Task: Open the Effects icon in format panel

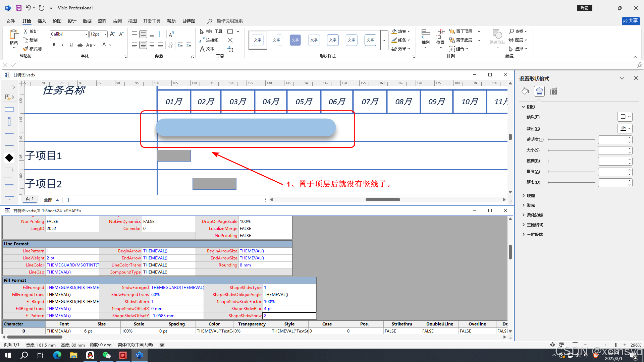Action: pyautogui.click(x=539, y=91)
